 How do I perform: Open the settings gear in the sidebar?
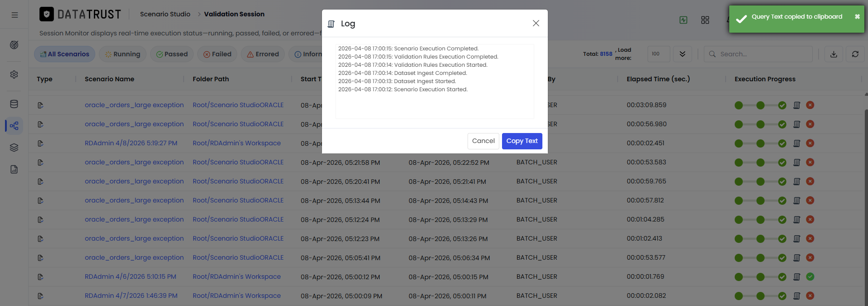[14, 74]
